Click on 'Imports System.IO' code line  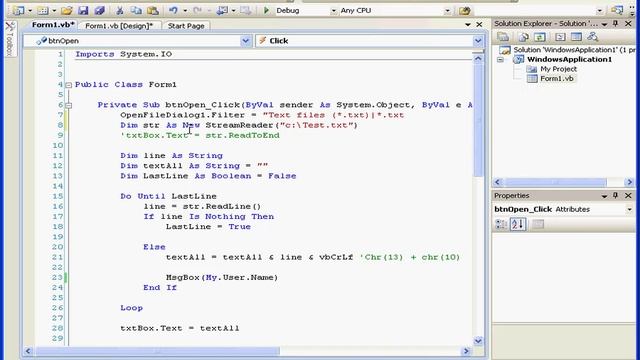click(x=123, y=54)
